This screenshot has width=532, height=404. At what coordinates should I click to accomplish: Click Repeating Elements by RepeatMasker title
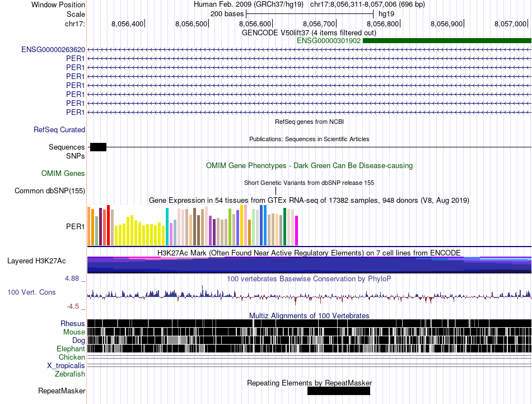(309, 383)
